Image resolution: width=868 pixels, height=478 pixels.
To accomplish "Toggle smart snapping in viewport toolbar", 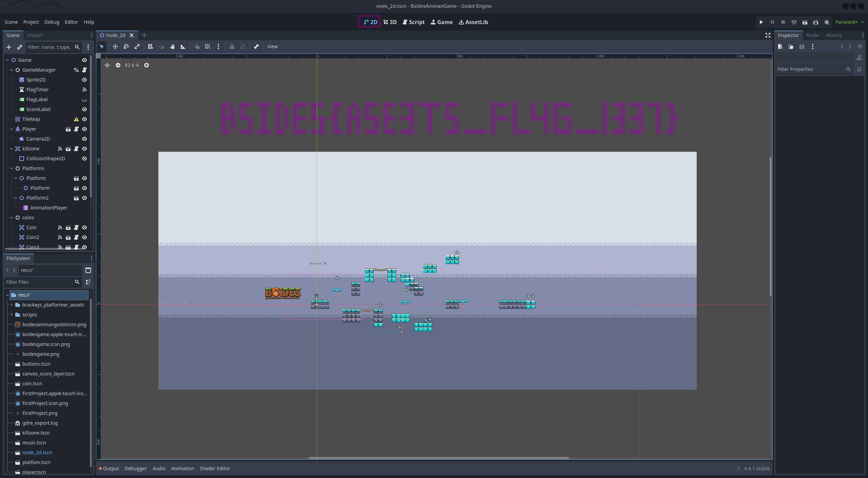I will coord(197,47).
